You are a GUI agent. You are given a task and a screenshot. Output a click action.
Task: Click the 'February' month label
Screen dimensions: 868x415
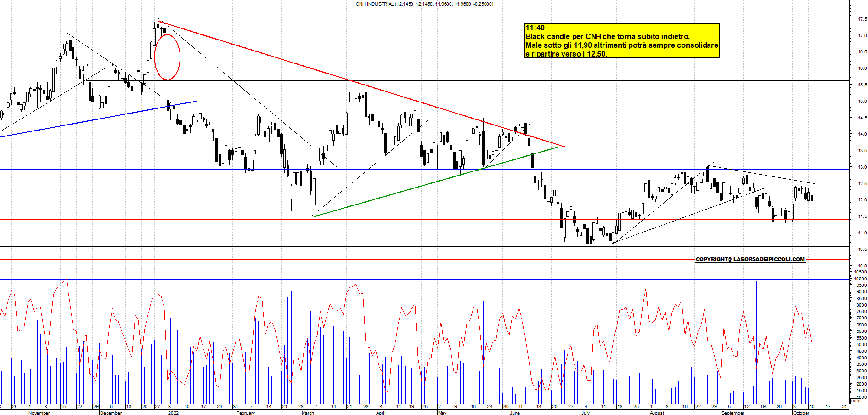(x=245, y=413)
